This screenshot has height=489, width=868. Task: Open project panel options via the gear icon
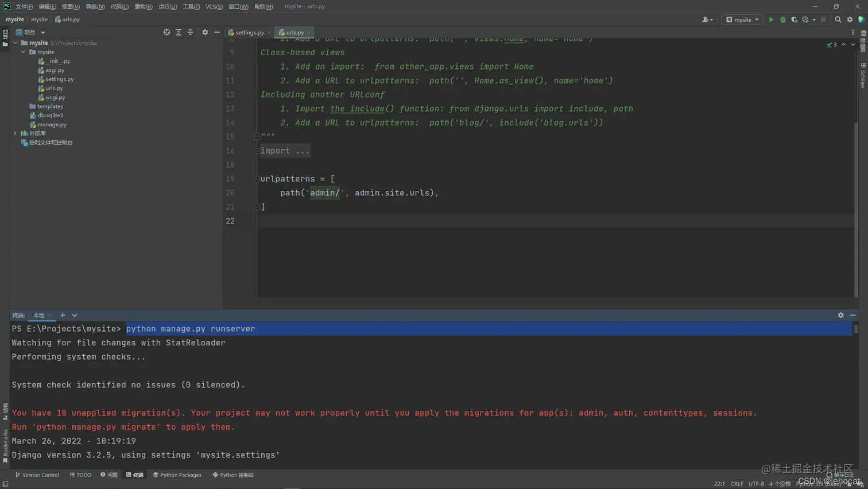point(205,32)
